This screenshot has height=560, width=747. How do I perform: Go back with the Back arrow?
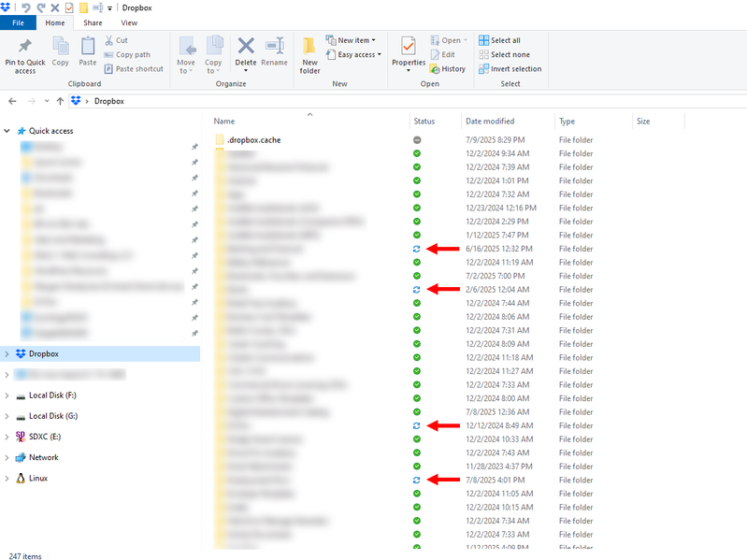click(12, 101)
